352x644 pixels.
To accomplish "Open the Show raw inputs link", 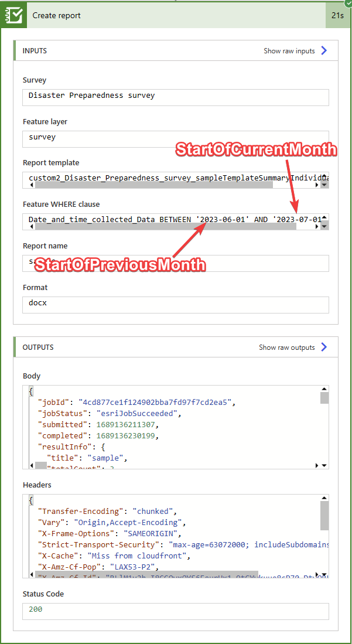I will click(289, 51).
